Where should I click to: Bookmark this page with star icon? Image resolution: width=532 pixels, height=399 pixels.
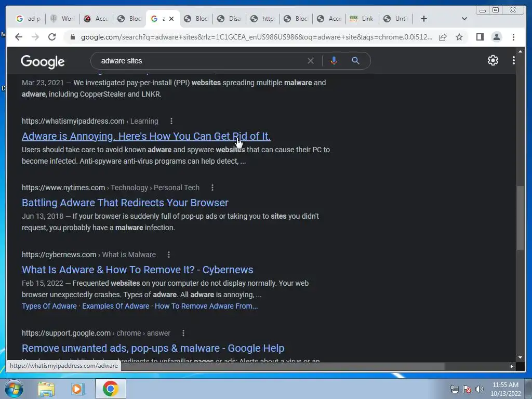[x=459, y=37]
